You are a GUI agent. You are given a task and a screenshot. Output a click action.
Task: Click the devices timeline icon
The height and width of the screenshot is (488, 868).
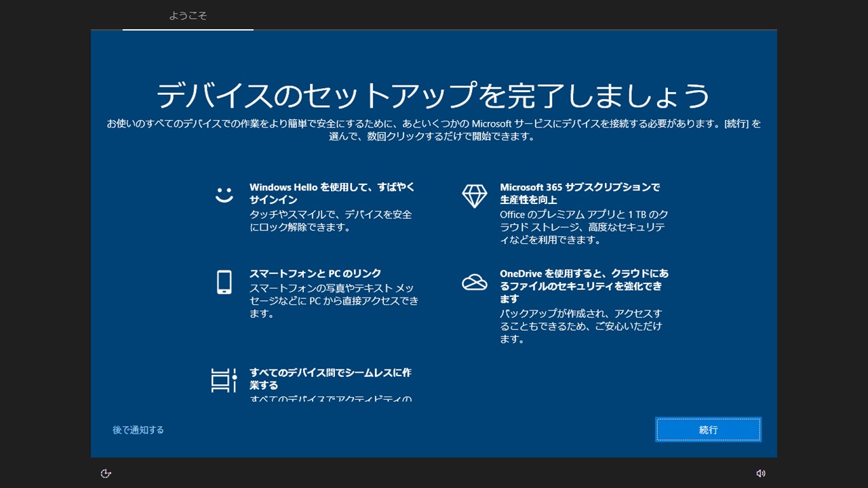tap(224, 380)
